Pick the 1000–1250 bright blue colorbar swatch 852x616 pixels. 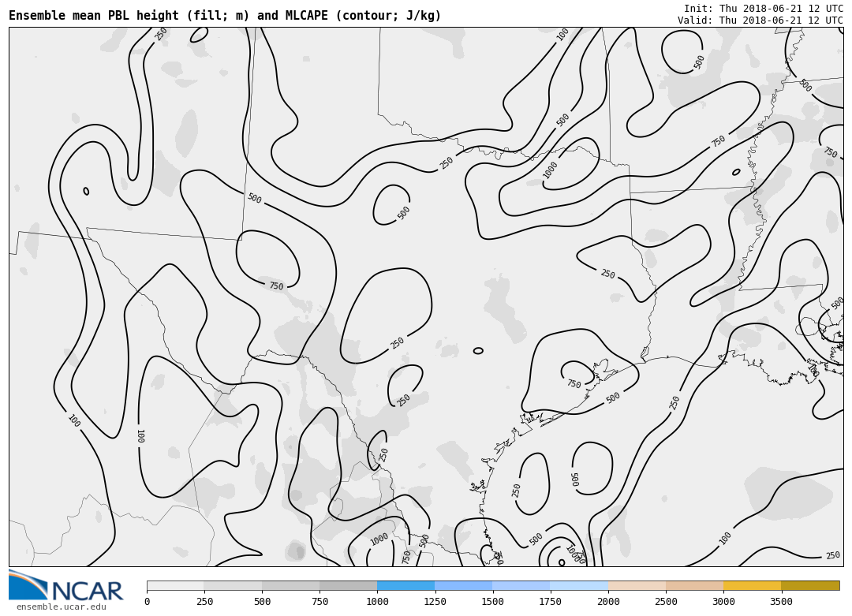pos(405,585)
